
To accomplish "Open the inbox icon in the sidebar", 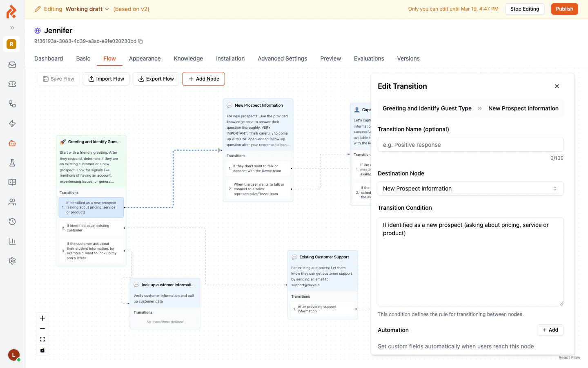I will point(12,65).
